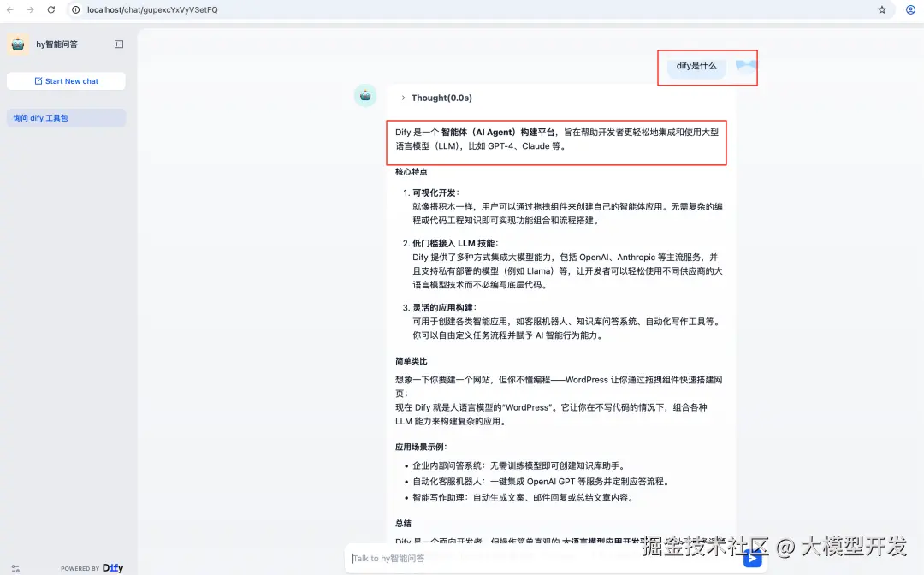Image resolution: width=924 pixels, height=575 pixels.
Task: Select the 总结 heading
Action: pyautogui.click(x=403, y=523)
